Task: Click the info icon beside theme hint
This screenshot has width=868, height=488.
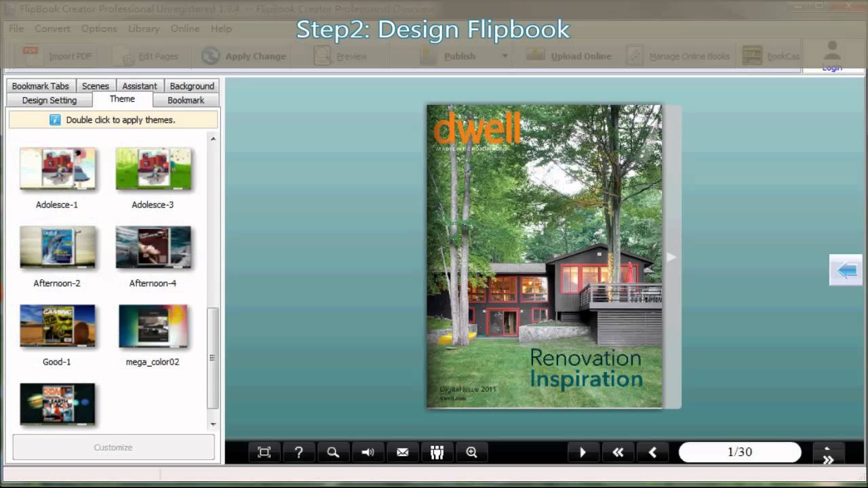Action: coord(55,120)
